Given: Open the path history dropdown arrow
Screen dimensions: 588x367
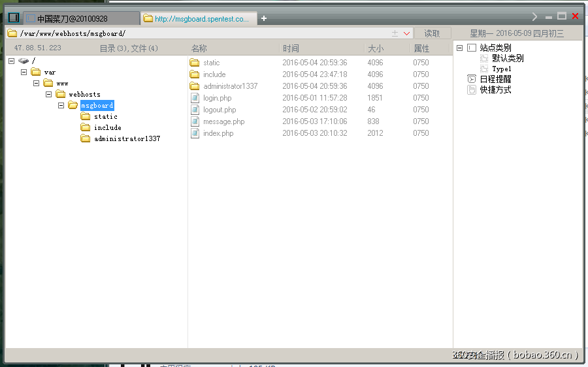Looking at the screenshot, I should [406, 33].
